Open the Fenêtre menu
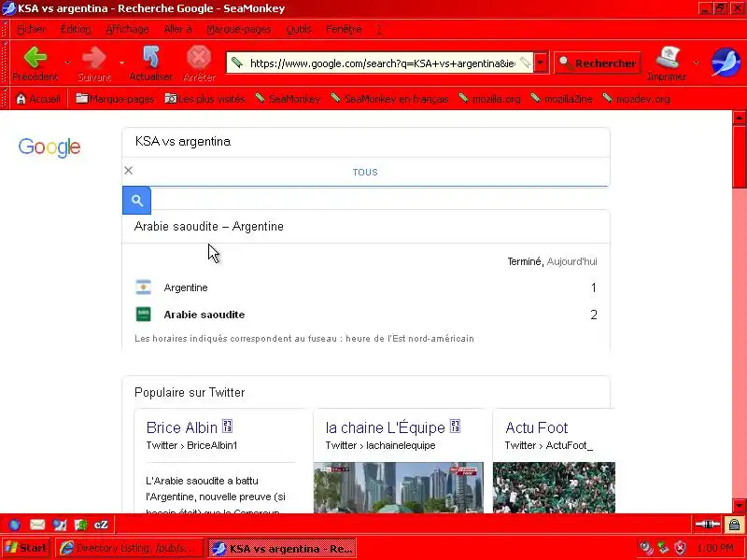 344,29
